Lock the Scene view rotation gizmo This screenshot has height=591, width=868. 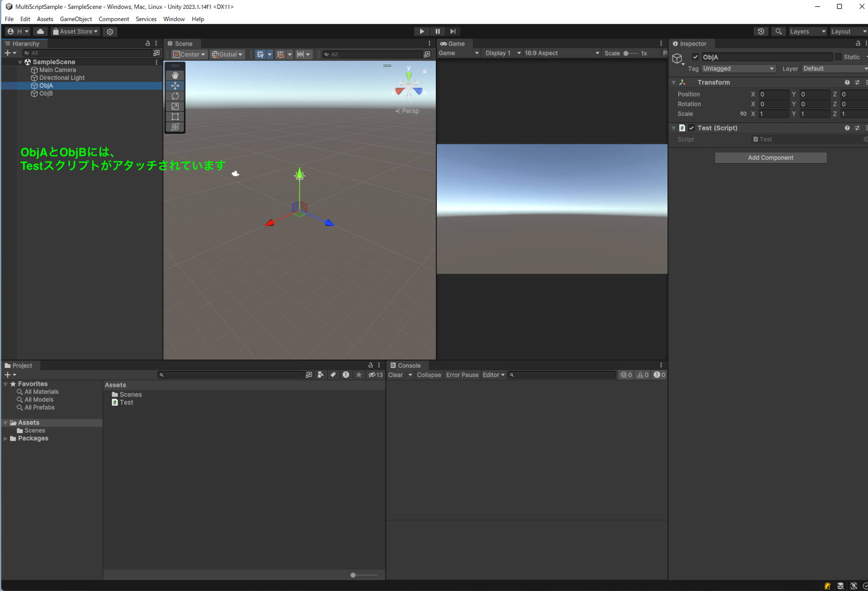[424, 71]
